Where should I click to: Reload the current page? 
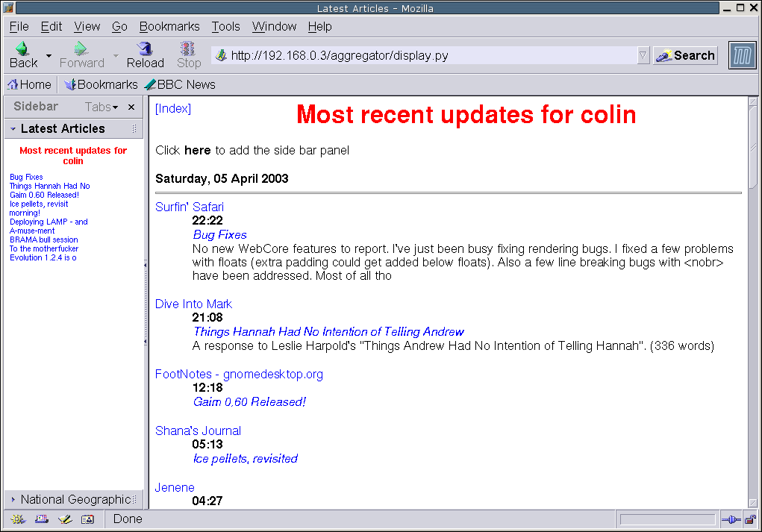click(x=145, y=55)
